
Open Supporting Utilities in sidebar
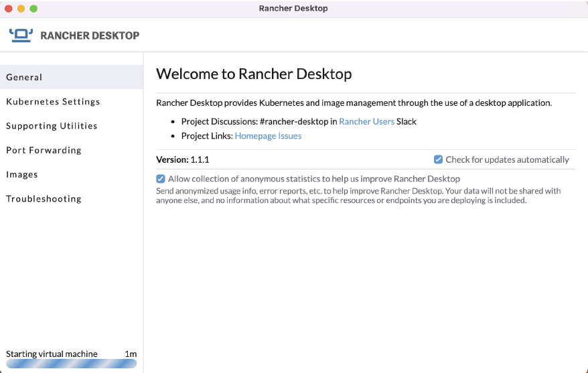pyautogui.click(x=52, y=126)
